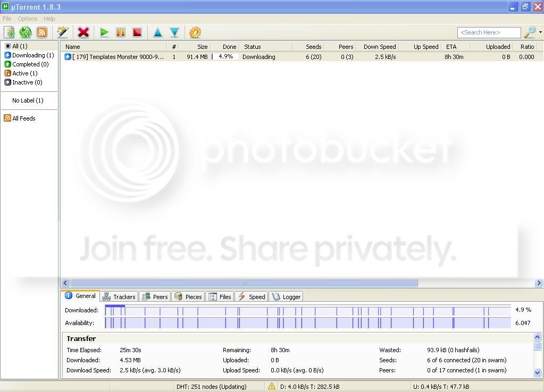The image size is (544, 392).
Task: Sort by Ratio column header
Action: coord(525,46)
